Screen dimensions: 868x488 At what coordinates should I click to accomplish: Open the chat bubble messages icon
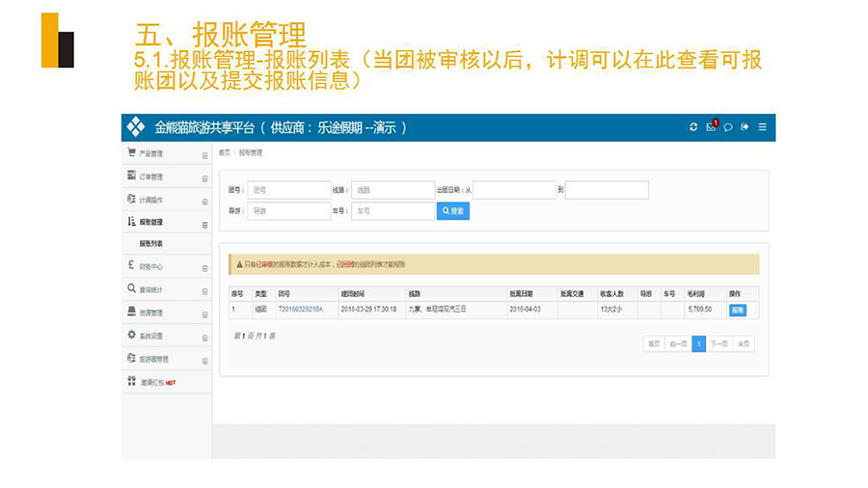tap(728, 127)
